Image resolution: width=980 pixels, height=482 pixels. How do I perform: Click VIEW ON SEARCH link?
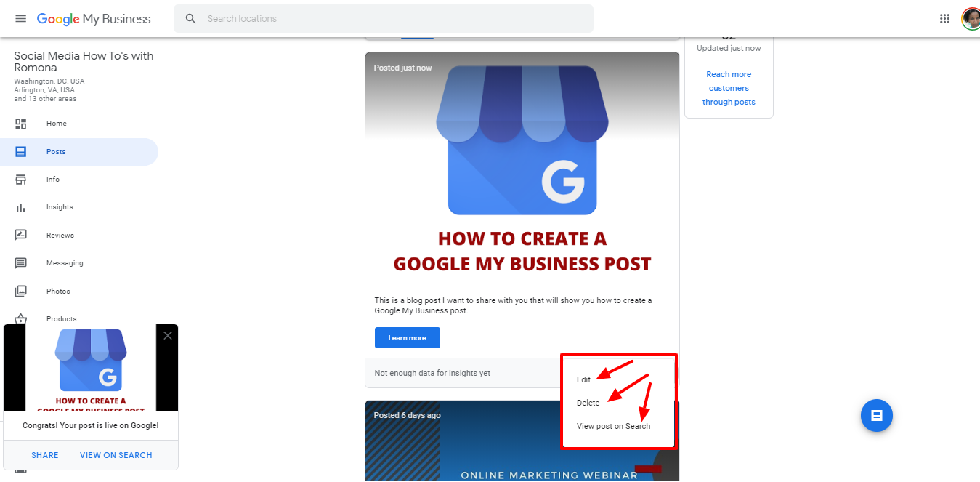pos(116,455)
